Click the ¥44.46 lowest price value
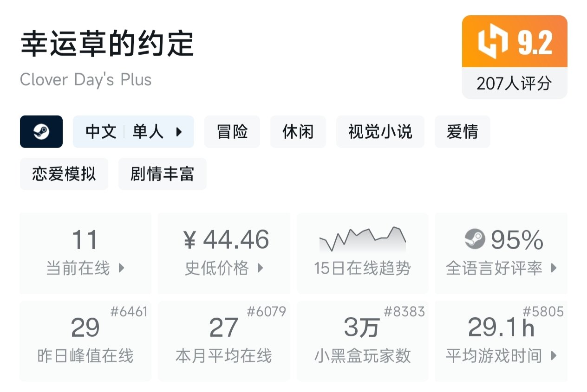 click(x=226, y=239)
